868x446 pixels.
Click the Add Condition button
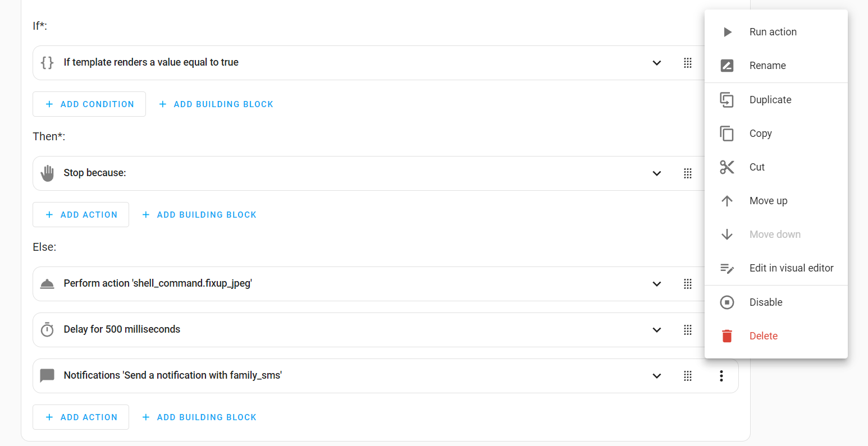[x=89, y=104]
